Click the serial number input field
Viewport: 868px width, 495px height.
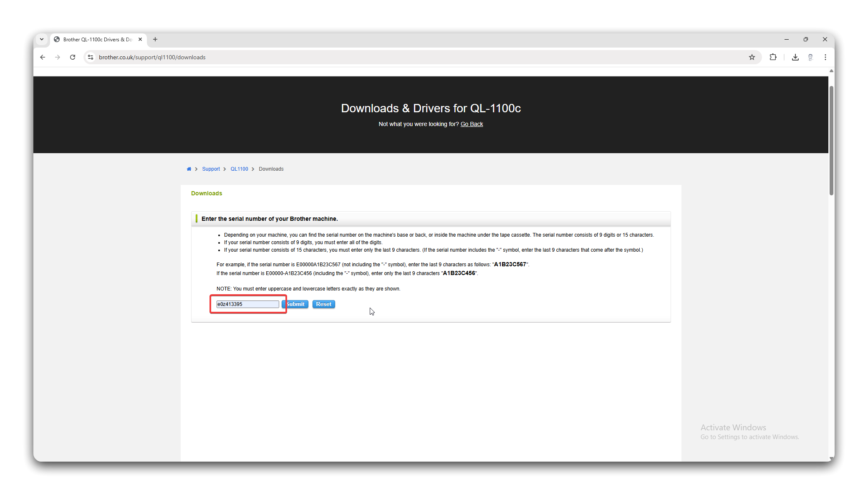[x=247, y=304]
